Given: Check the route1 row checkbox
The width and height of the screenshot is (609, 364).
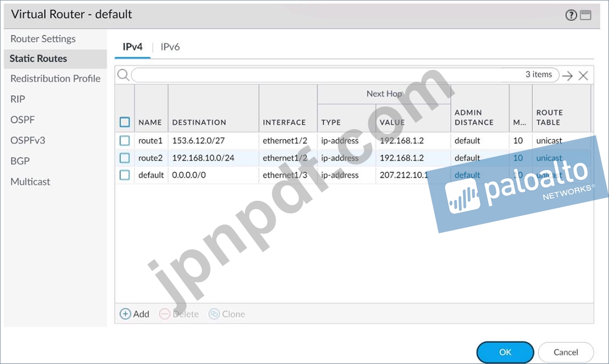Looking at the screenshot, I should tap(125, 141).
